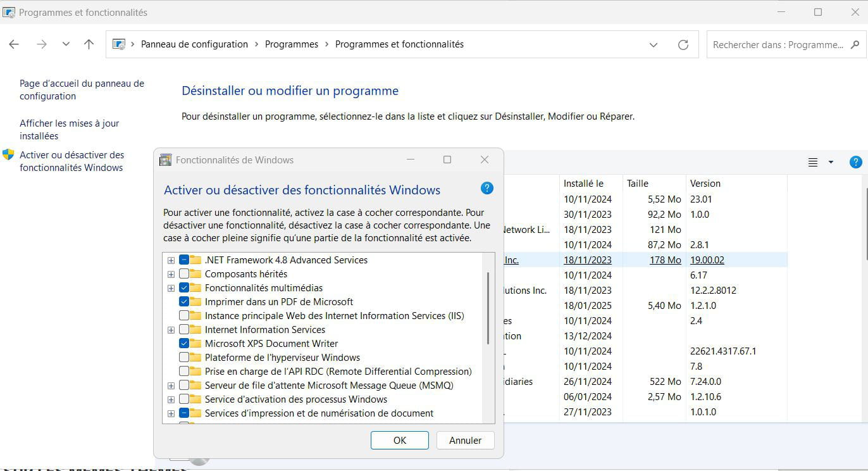
Task: Click the folder icon of Internet Information Services
Action: point(195,330)
